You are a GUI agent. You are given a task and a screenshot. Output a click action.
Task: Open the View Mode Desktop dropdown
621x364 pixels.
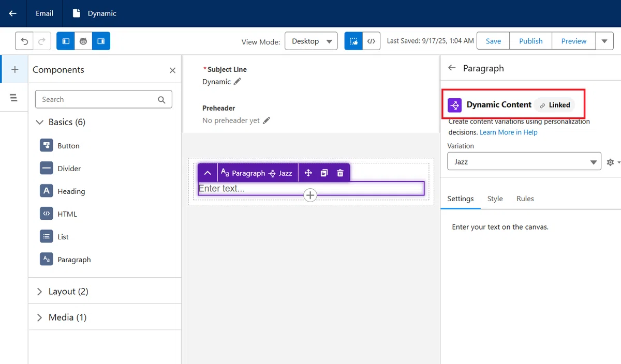coord(311,41)
